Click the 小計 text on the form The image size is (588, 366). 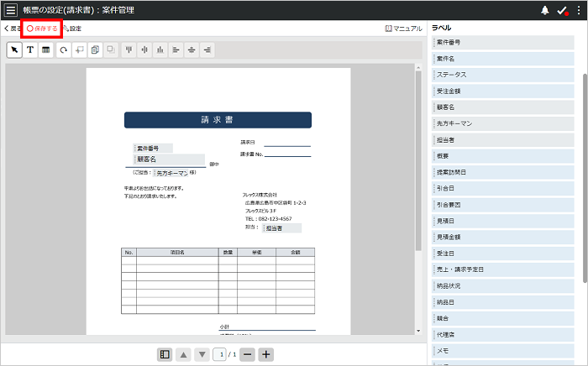pyautogui.click(x=224, y=327)
